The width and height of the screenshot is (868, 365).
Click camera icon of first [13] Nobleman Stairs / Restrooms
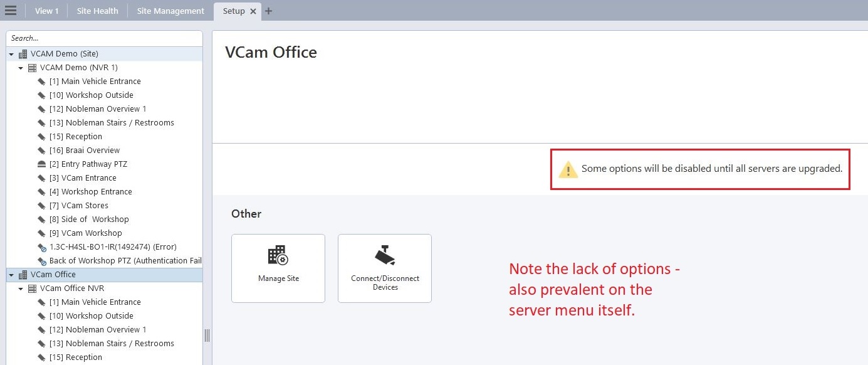[42, 123]
